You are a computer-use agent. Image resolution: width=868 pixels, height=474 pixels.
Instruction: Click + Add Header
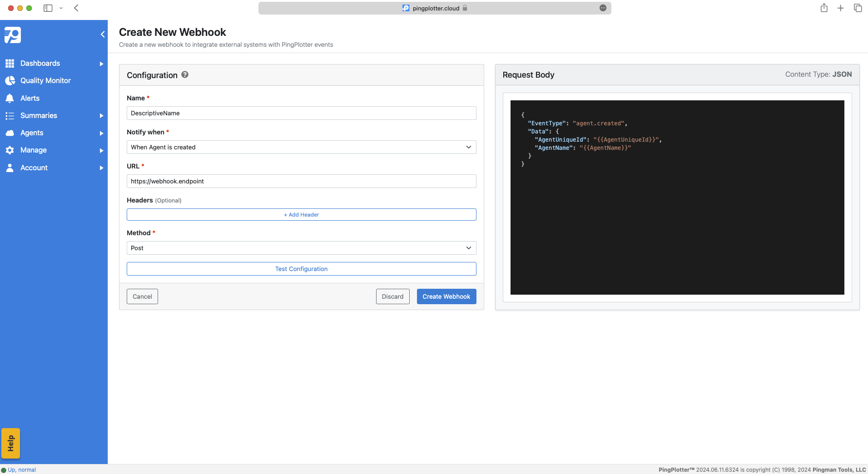pyautogui.click(x=301, y=214)
